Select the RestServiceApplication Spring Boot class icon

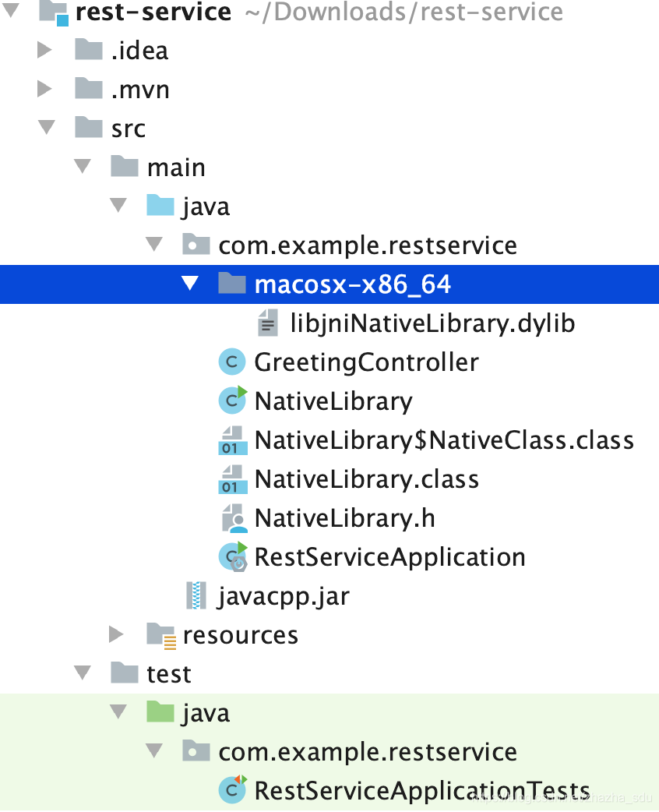(231, 556)
